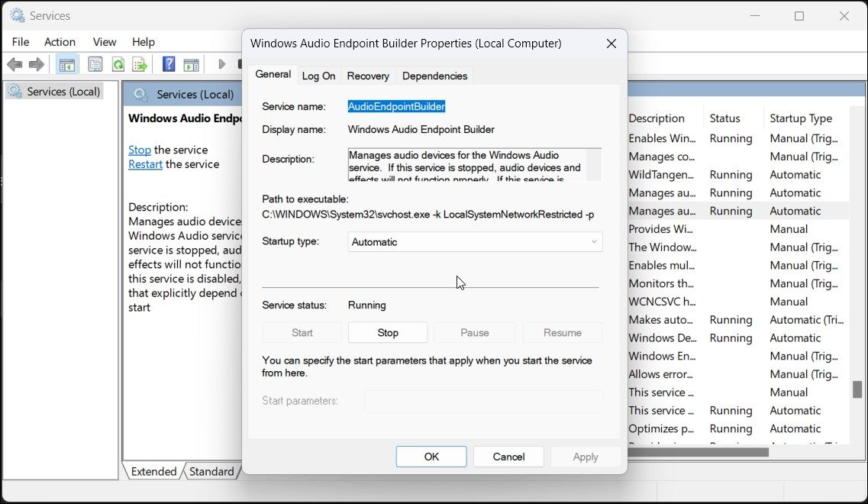Image resolution: width=868 pixels, height=504 pixels.
Task: Switch to the Log On tab
Action: pos(318,76)
